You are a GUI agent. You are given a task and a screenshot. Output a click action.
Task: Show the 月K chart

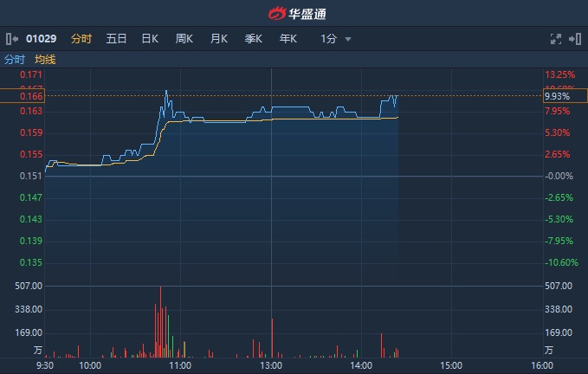[218, 39]
